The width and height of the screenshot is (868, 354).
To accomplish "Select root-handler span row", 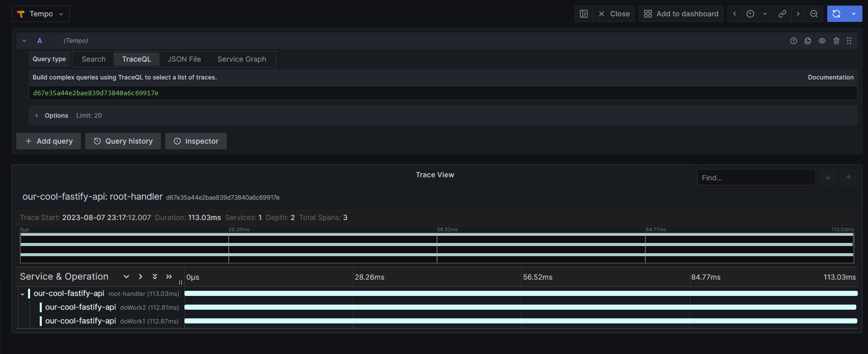I will pyautogui.click(x=106, y=293).
